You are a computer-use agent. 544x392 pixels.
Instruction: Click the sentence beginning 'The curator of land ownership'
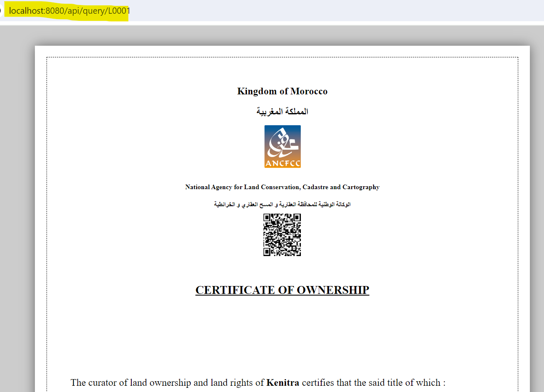click(258, 382)
